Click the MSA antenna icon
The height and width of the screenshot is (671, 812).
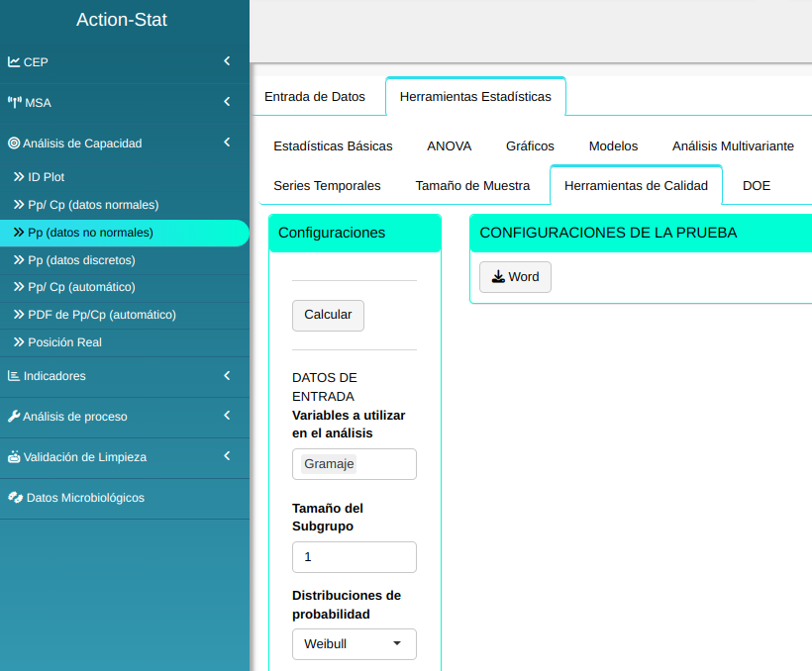coord(15,102)
